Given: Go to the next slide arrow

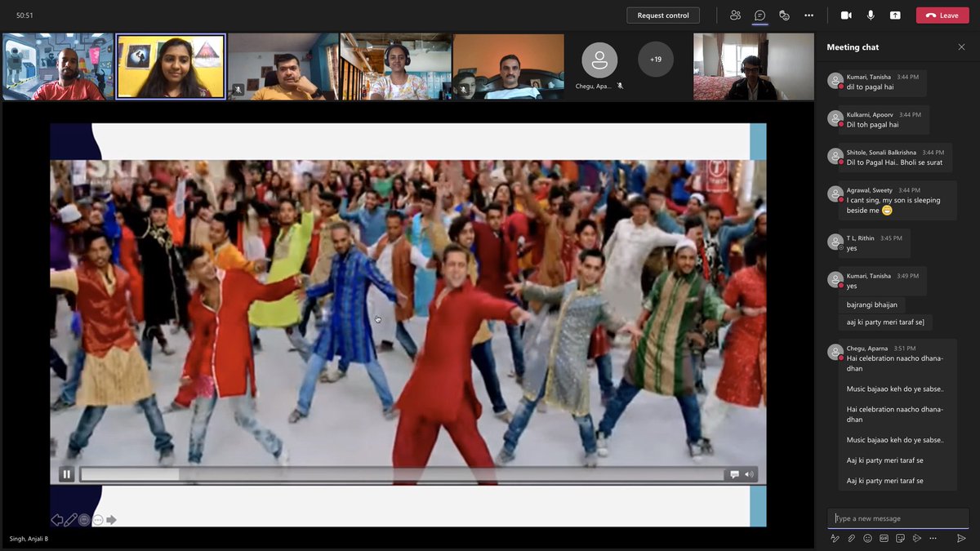Looking at the screenshot, I should pos(111,520).
